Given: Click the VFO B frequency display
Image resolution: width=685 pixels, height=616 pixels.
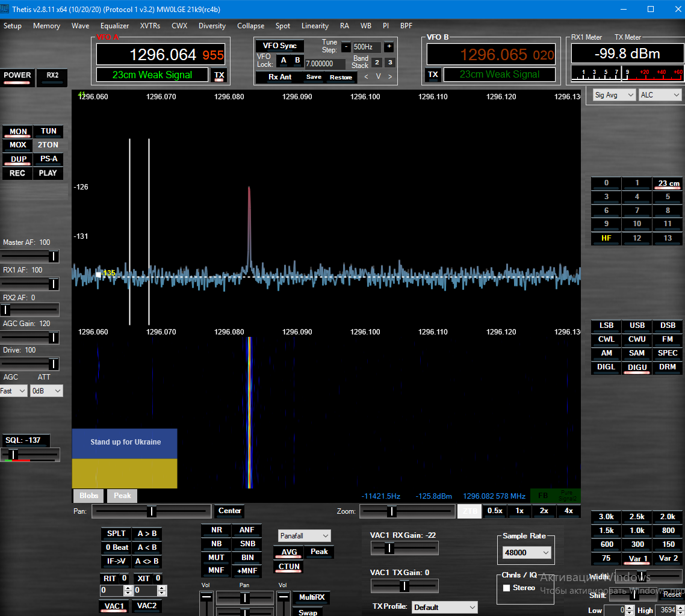Looking at the screenshot, I should pos(491,55).
